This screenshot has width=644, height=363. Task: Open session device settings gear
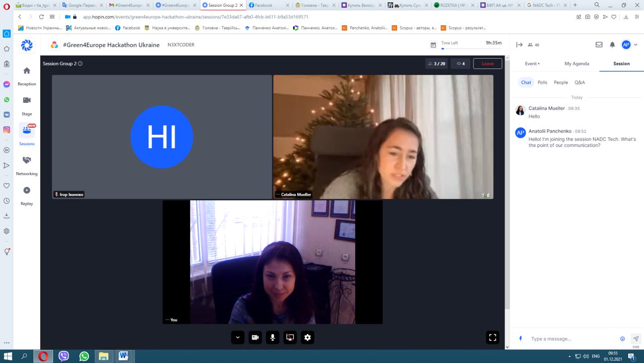point(307,337)
